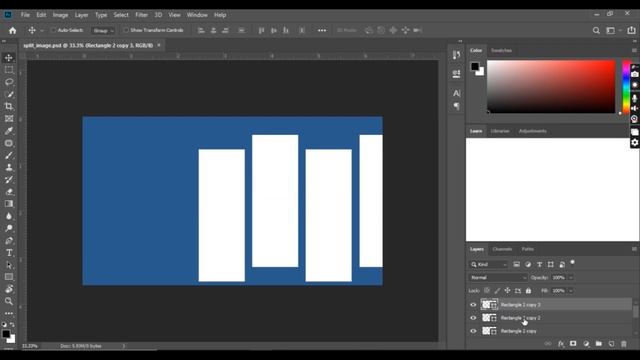Viewport: 640px width, 360px height.
Task: Open the Normal blend mode dropdown
Action: 498,278
